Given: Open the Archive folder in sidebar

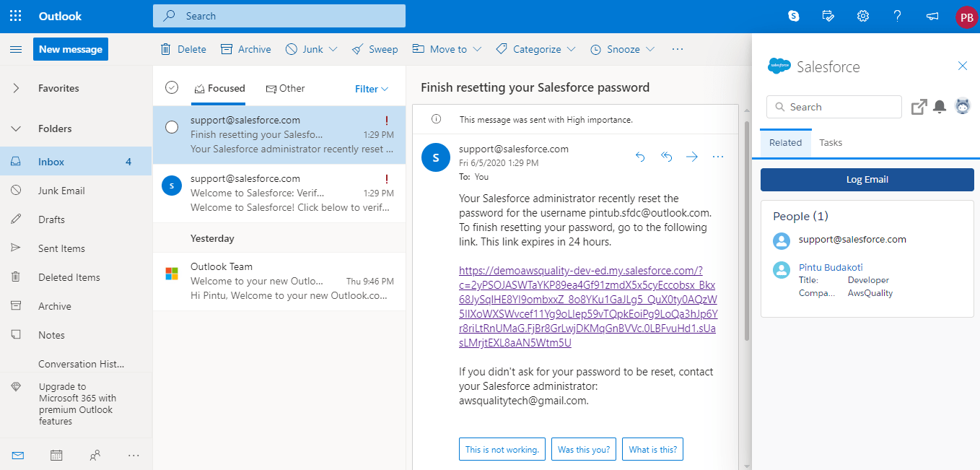Looking at the screenshot, I should pos(76,306).
